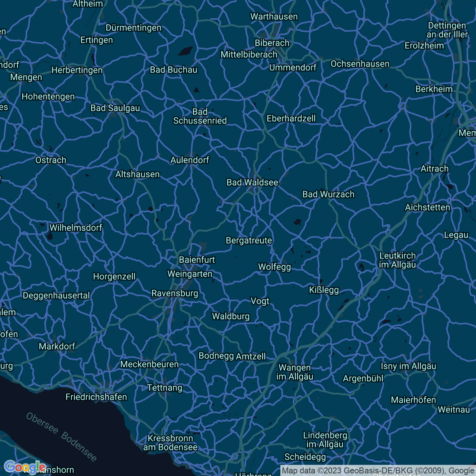Click the Google logo in the corner

(x=24, y=467)
